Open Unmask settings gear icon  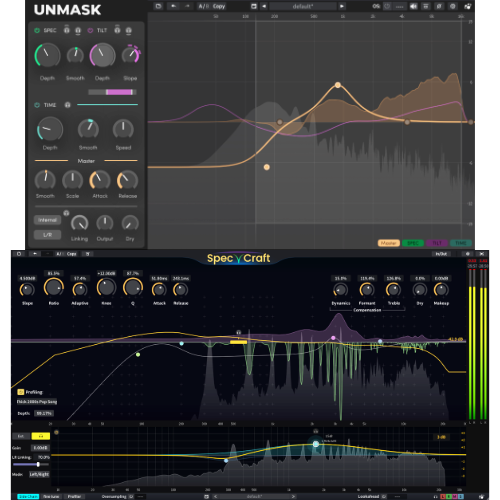click(453, 6)
